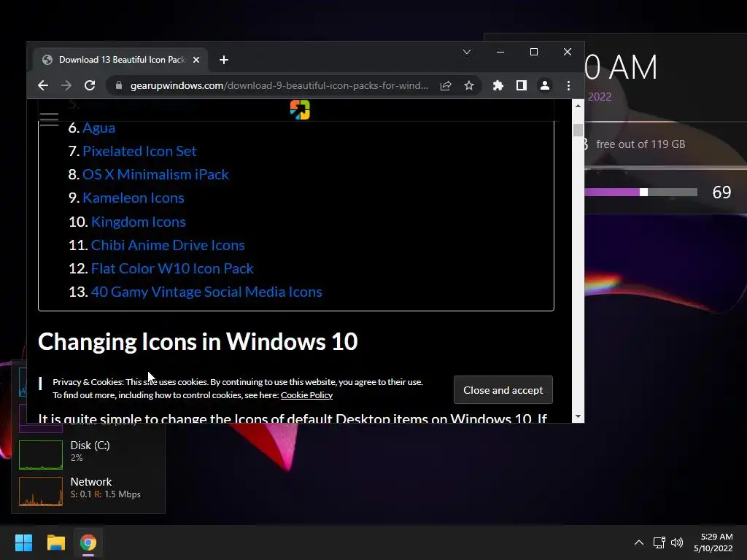Open the site hamburger menu
Screen dimensions: 747x560
[49, 120]
